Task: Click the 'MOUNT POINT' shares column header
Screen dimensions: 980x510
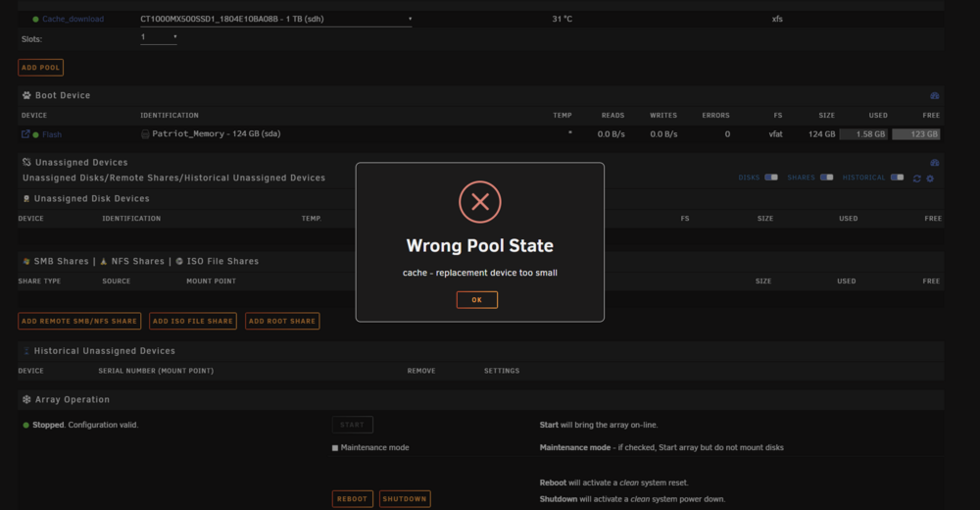Action: [212, 281]
